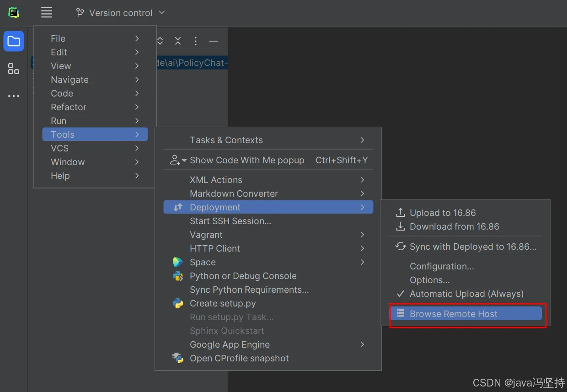Image resolution: width=567 pixels, height=392 pixels.
Task: Open project panel options (vertical dots)
Action: click(196, 41)
